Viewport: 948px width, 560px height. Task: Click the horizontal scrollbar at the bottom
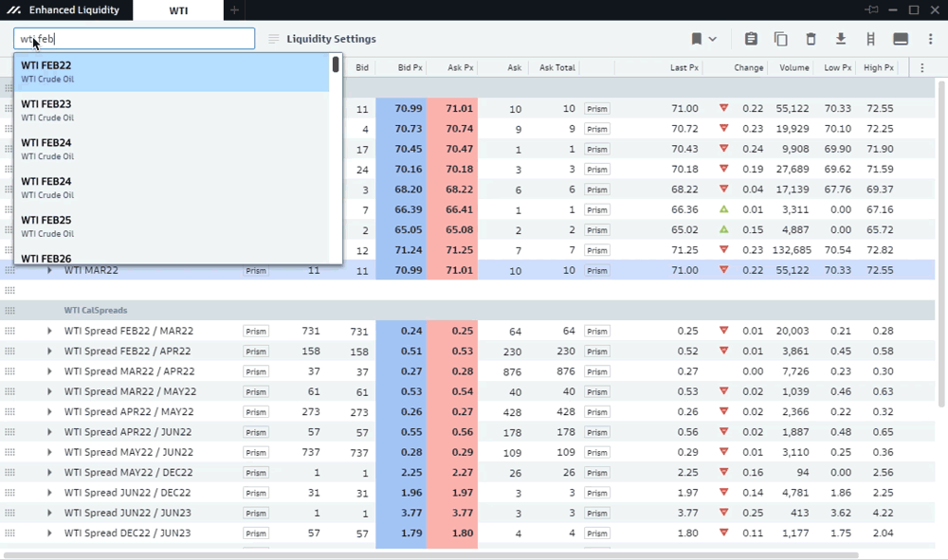tap(430, 554)
